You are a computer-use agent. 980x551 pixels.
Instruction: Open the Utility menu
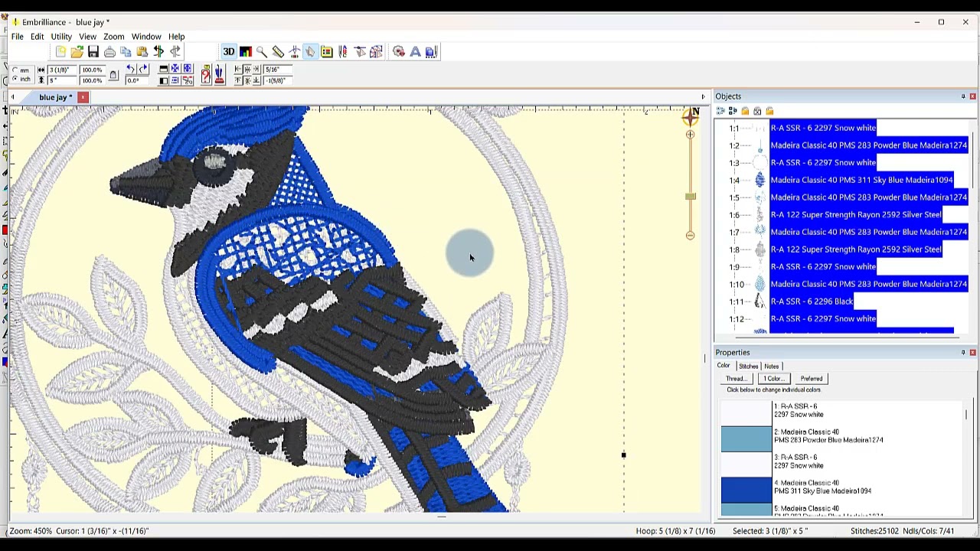pyautogui.click(x=61, y=36)
